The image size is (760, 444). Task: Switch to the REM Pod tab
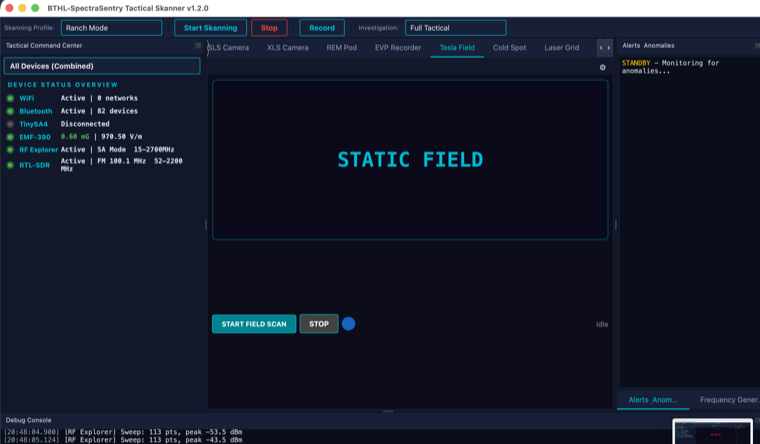pyautogui.click(x=341, y=48)
